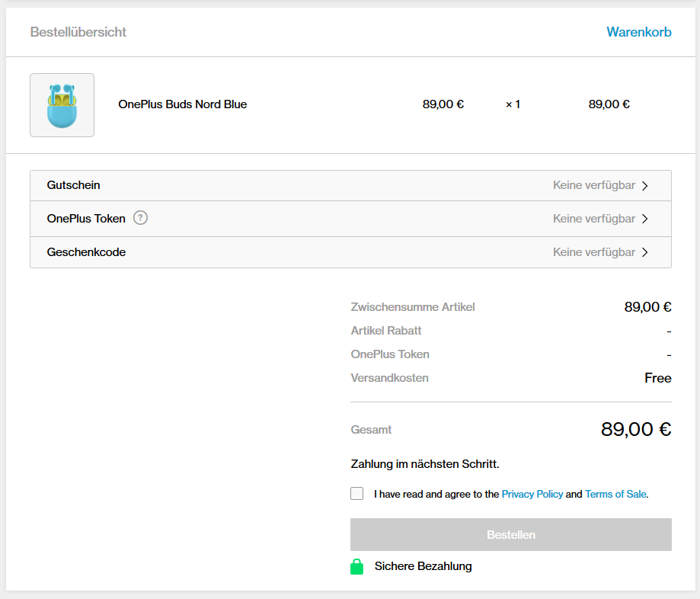Click the OnePlus Token label in the summary
The width and height of the screenshot is (700, 599).
tap(390, 354)
